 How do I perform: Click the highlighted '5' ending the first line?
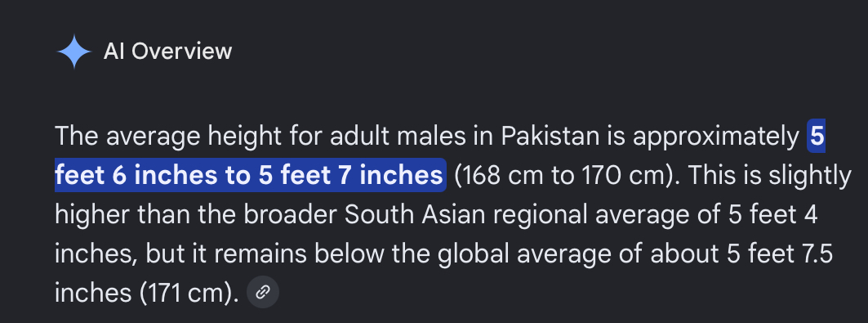coord(817,136)
